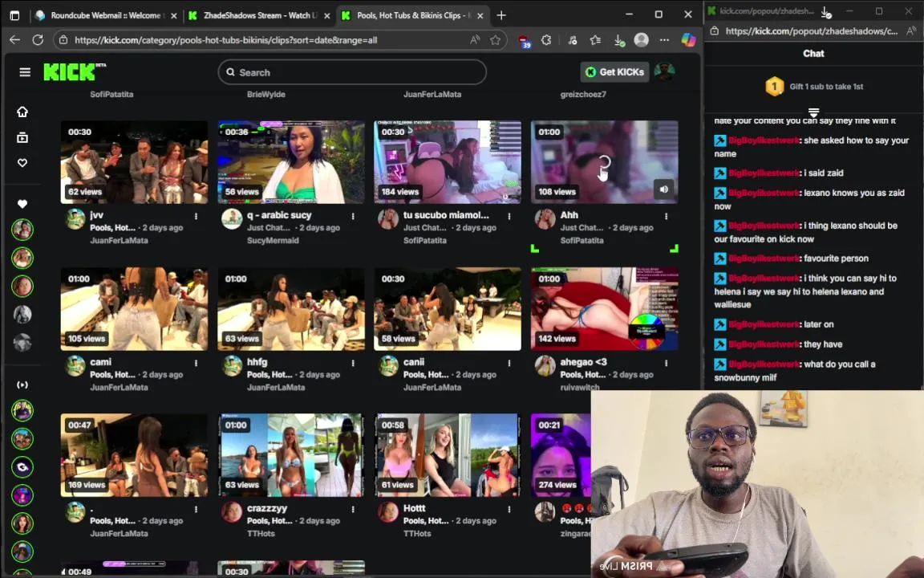Close the ZhadeShadows Stream tab
This screenshot has height=578, width=924.
tap(327, 16)
